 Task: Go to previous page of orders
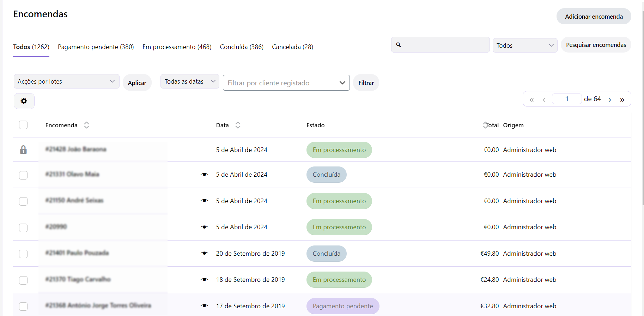coord(544,99)
